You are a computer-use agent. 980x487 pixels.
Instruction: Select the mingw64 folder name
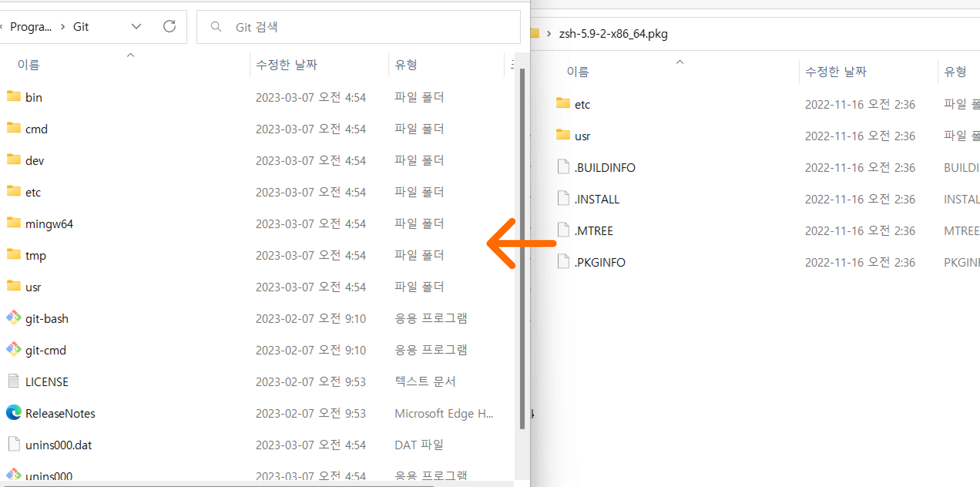click(x=49, y=224)
